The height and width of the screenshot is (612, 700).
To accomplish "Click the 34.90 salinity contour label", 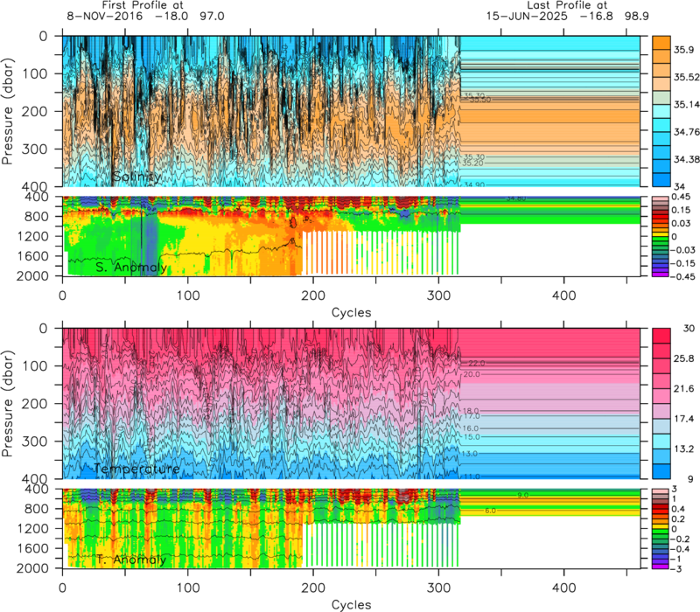I will pos(474,184).
